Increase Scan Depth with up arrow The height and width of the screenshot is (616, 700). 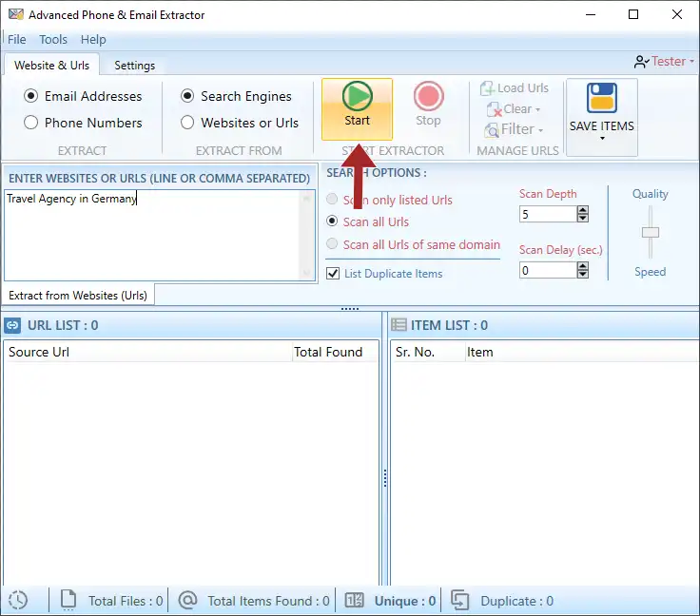point(583,210)
